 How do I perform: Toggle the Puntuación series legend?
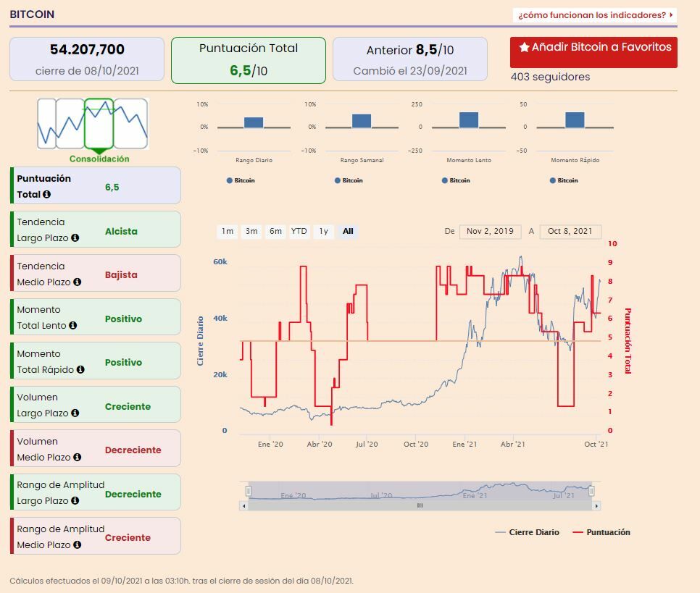(601, 532)
